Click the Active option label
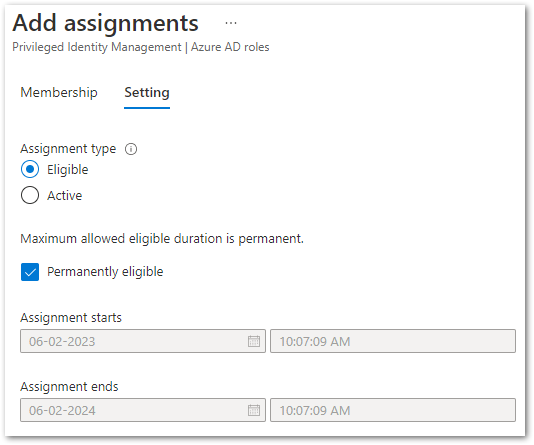534x445 pixels. point(65,195)
